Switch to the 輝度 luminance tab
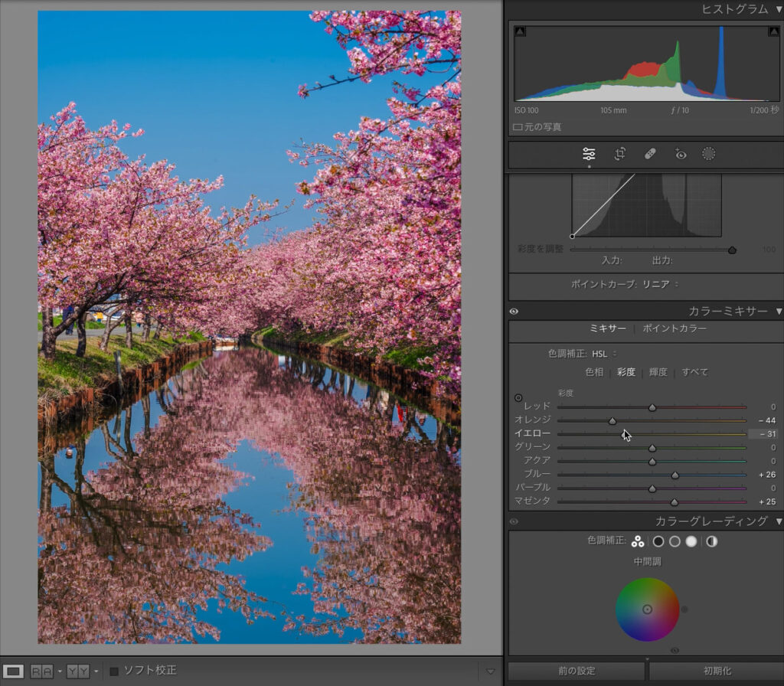This screenshot has height=686, width=784. [658, 372]
